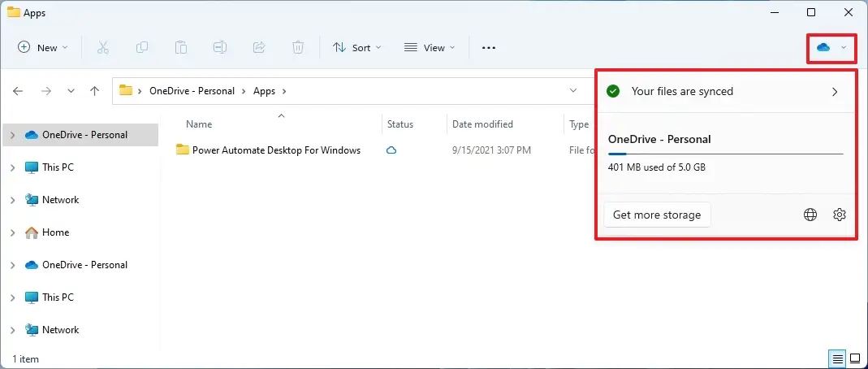Image resolution: width=868 pixels, height=369 pixels.
Task: Switch to details view layout toggle
Action: pos(836,358)
